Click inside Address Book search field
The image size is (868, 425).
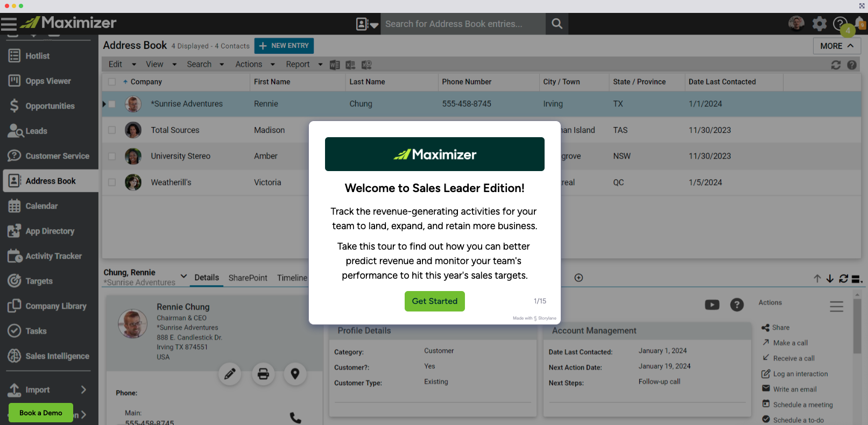[463, 24]
